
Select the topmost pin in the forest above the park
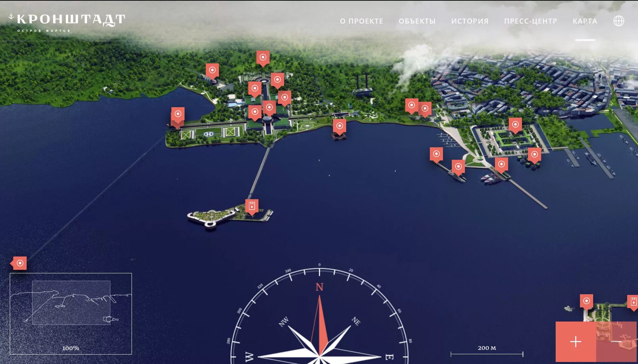[x=263, y=58]
